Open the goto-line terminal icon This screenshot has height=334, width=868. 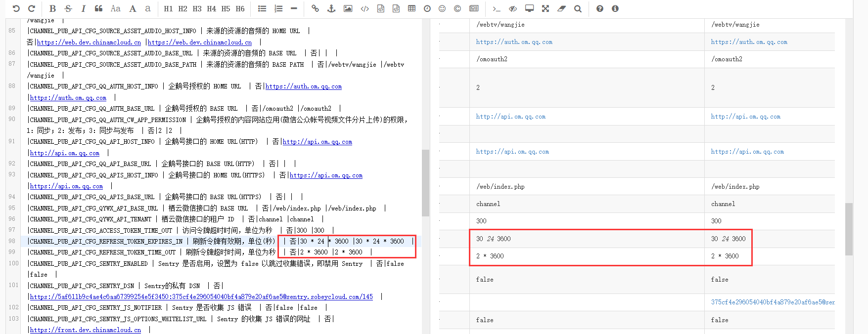(497, 8)
